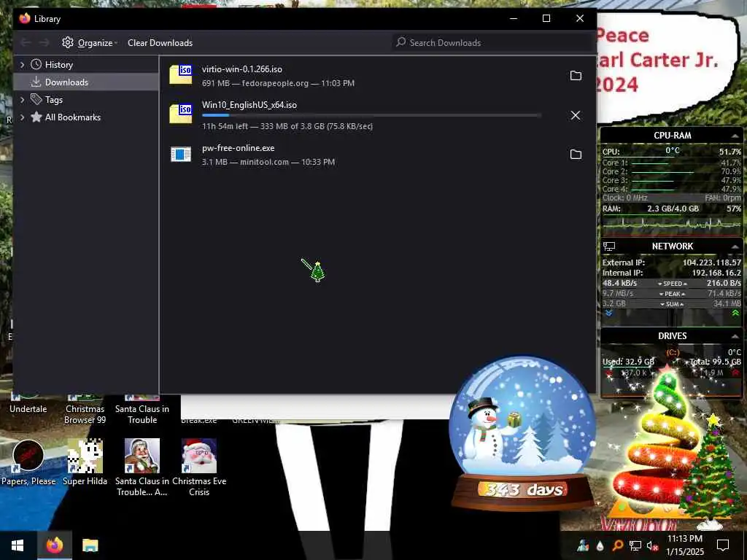Open the Papers, Please desktop icon
This screenshot has width=747, height=560.
tap(28, 463)
